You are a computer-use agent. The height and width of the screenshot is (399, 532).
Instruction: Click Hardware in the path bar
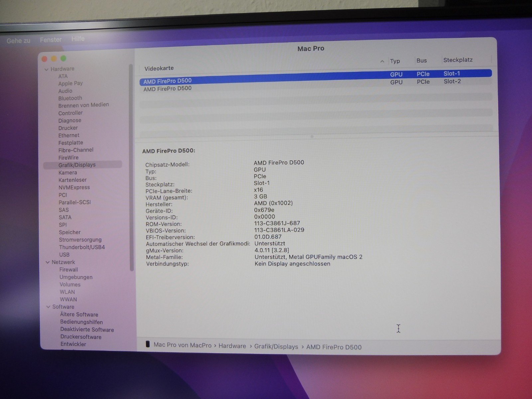click(x=232, y=346)
